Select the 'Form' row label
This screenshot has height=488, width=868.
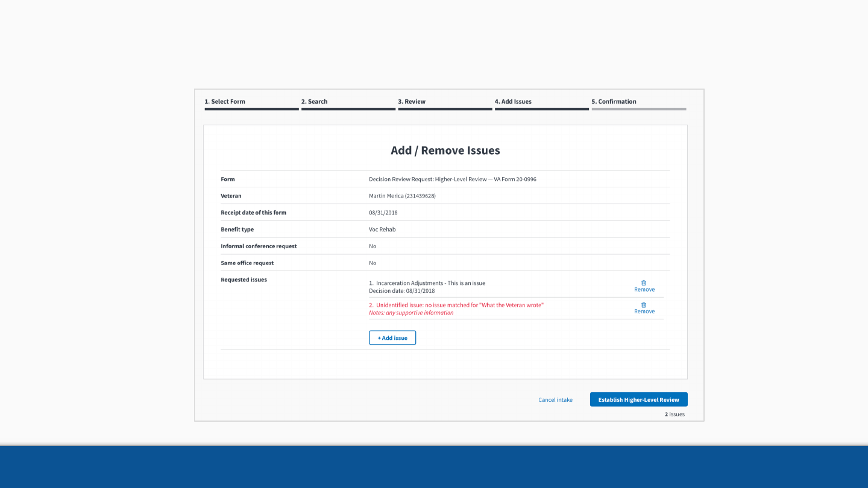tap(228, 180)
